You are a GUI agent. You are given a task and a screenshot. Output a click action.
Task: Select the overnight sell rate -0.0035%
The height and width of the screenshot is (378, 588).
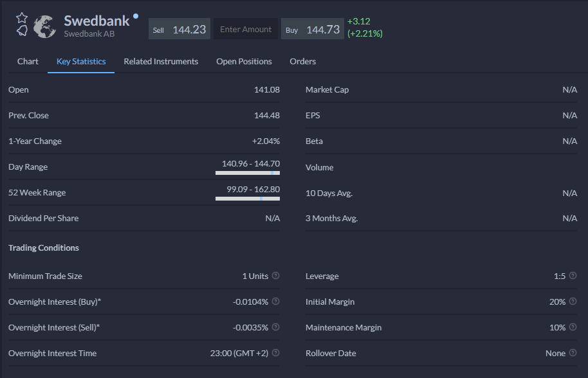coord(250,327)
